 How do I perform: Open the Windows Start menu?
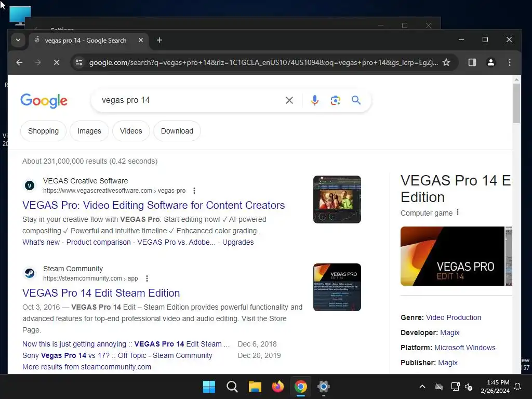(x=209, y=387)
